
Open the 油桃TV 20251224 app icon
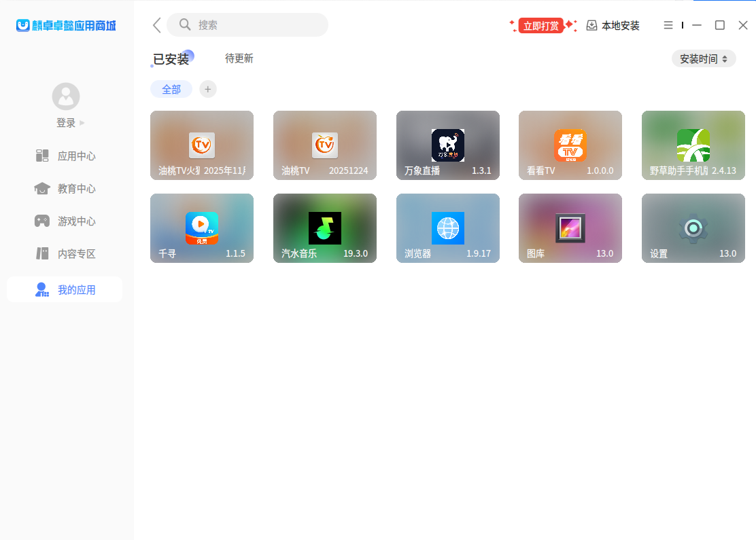pyautogui.click(x=324, y=145)
